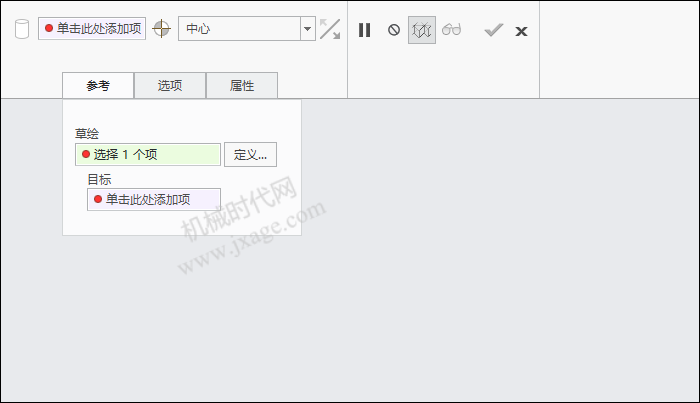Screen dimensions: 700x403
Task: Open the 中心 dropdown list
Action: pos(308,29)
